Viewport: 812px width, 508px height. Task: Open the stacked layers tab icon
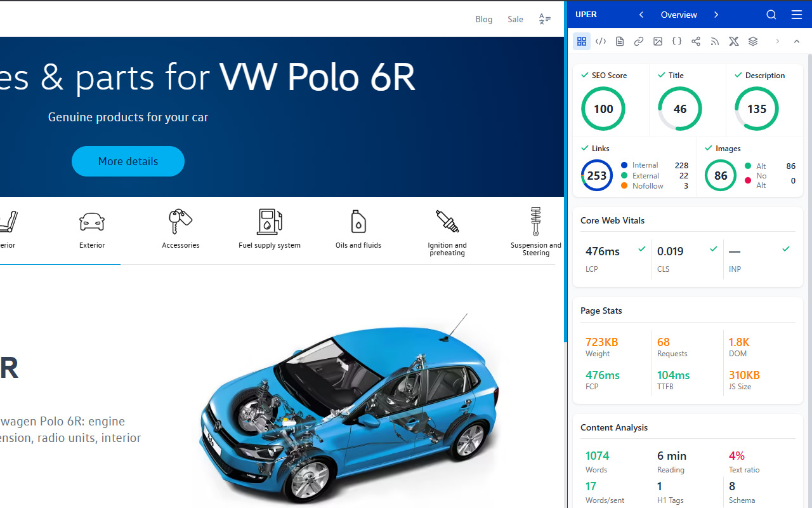(753, 41)
